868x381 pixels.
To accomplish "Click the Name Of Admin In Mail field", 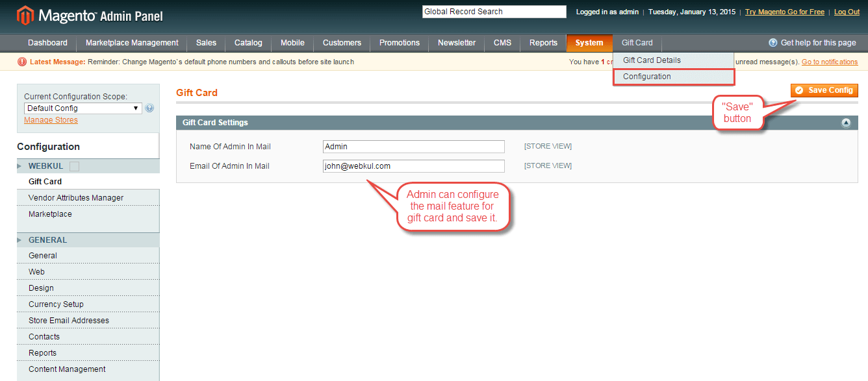I will pyautogui.click(x=414, y=147).
